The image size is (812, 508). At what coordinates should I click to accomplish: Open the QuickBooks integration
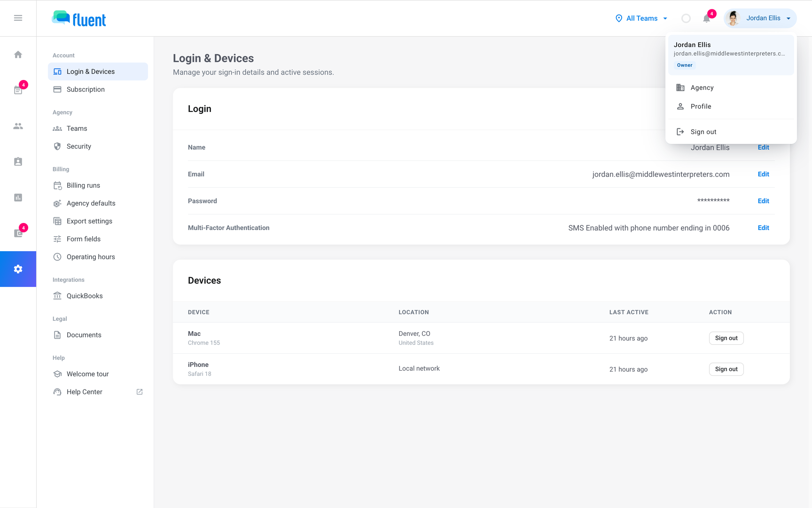[98, 296]
